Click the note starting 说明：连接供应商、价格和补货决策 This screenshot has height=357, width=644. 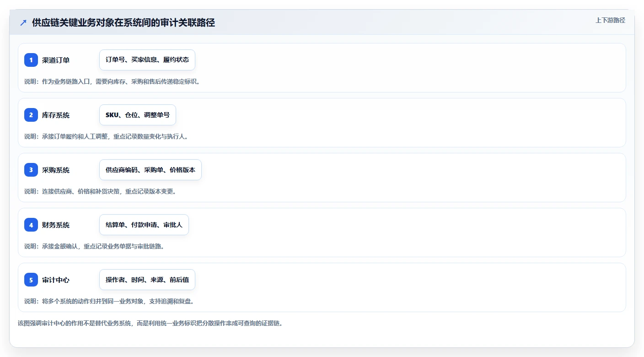[x=100, y=191]
